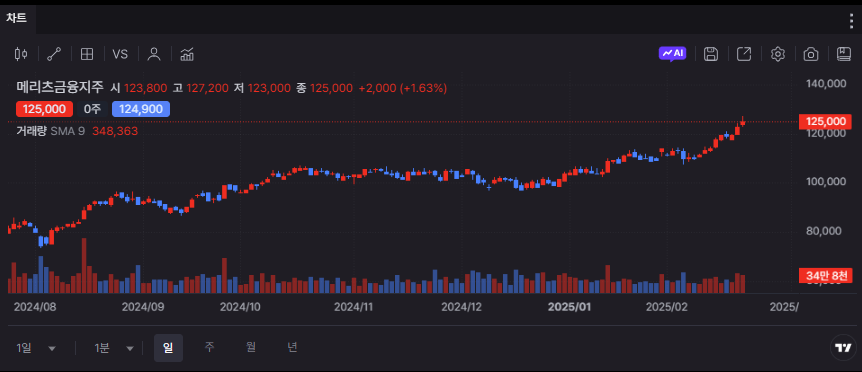
Task: Switch to the 주 weekly interval
Action: [x=209, y=347]
